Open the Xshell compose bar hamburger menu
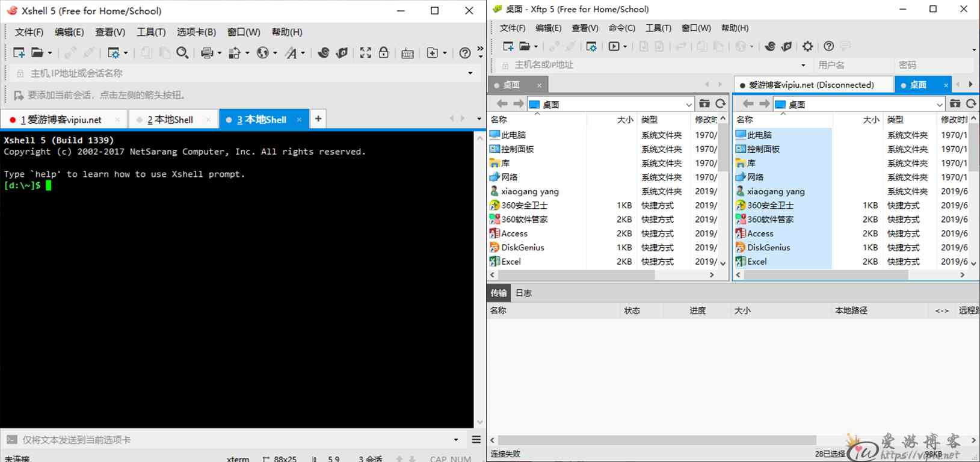Image resolution: width=980 pixels, height=462 pixels. click(476, 440)
